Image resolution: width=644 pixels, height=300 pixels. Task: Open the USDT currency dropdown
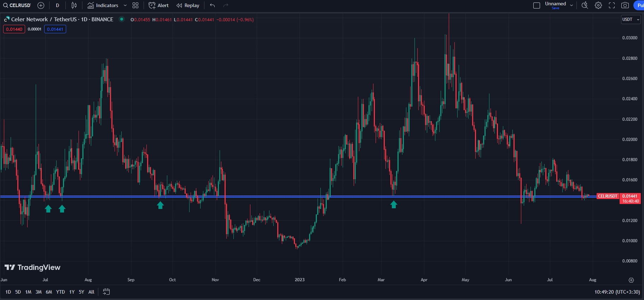point(631,19)
